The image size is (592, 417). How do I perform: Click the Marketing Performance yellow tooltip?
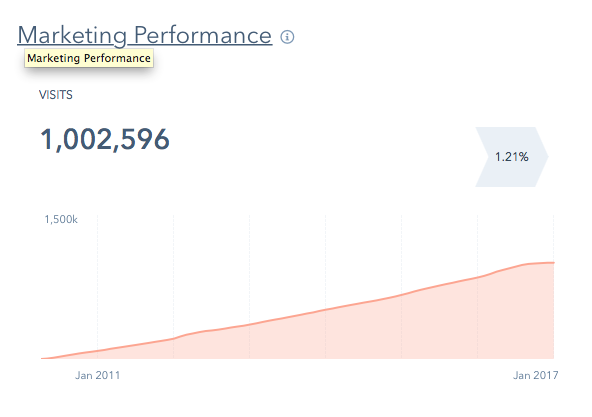click(89, 58)
